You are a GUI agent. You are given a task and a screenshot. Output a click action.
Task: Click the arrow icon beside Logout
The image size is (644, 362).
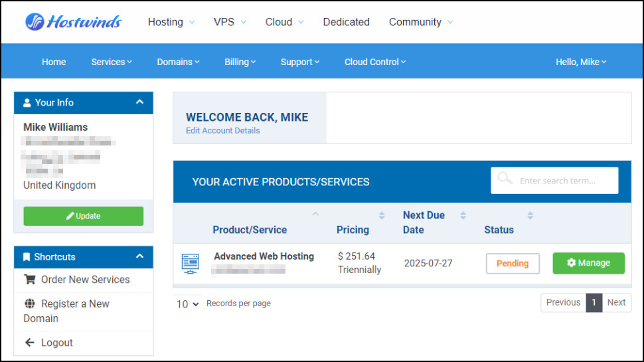pyautogui.click(x=30, y=342)
